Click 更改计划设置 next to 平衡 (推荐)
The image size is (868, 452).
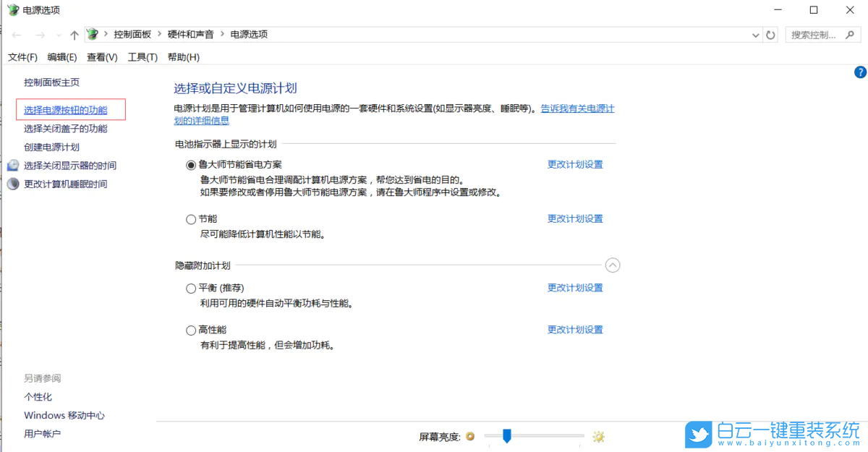tap(575, 287)
